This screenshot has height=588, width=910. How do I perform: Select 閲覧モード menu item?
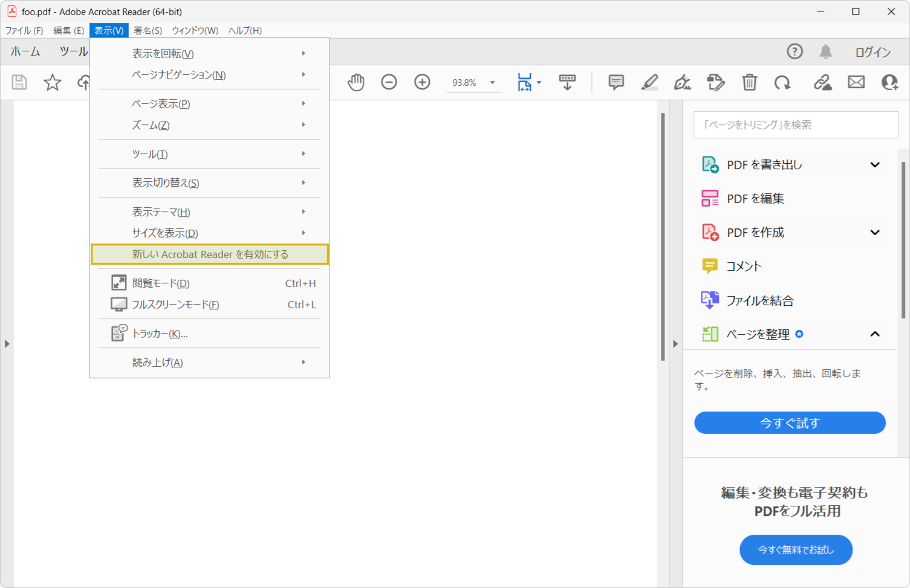[210, 283]
